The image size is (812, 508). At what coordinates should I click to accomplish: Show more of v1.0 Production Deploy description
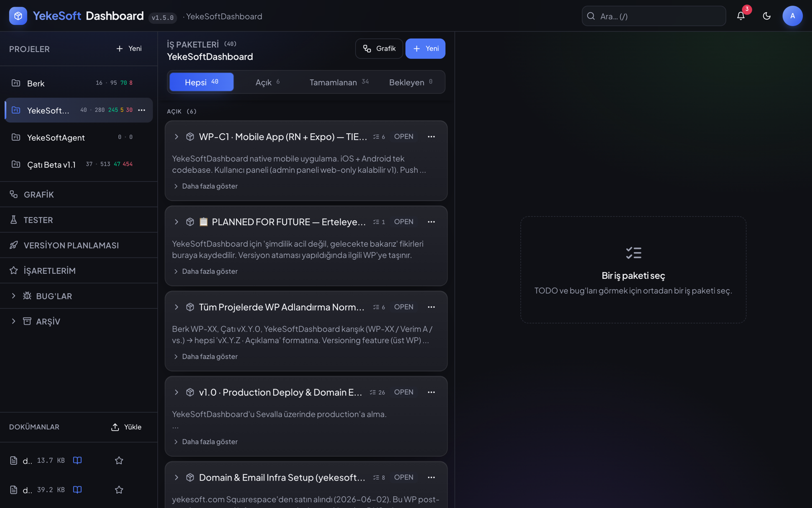206,442
